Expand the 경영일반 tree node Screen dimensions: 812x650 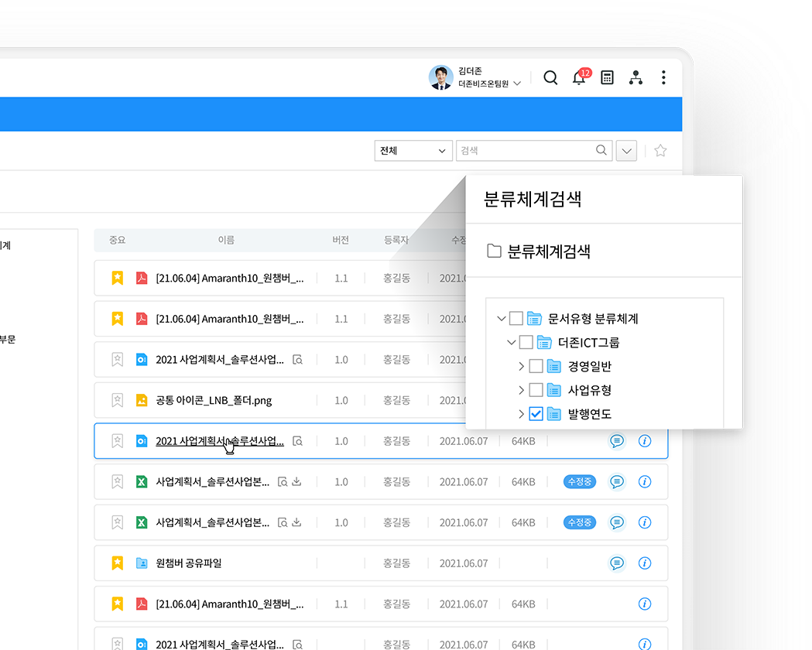522,367
